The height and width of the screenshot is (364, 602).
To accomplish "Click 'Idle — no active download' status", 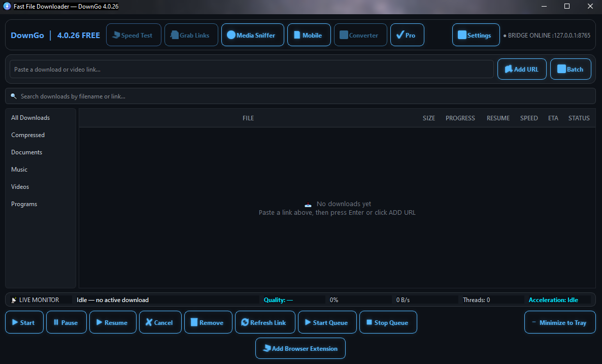I will click(113, 300).
